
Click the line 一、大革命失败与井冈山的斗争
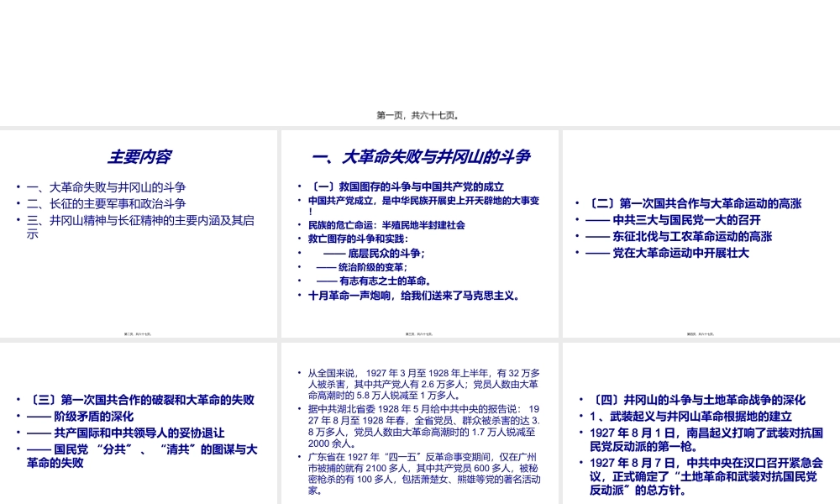click(x=106, y=186)
